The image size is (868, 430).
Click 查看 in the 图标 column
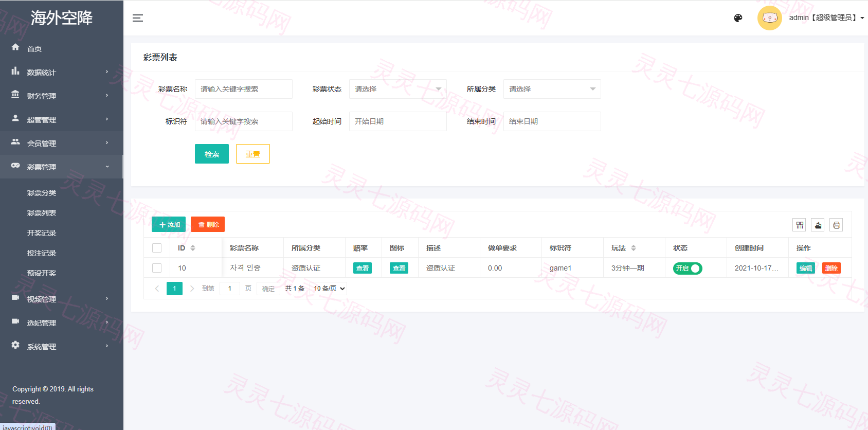[399, 268]
